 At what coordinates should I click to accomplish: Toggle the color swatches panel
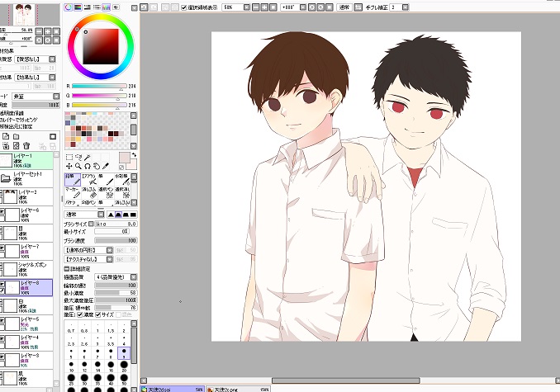(107, 7)
